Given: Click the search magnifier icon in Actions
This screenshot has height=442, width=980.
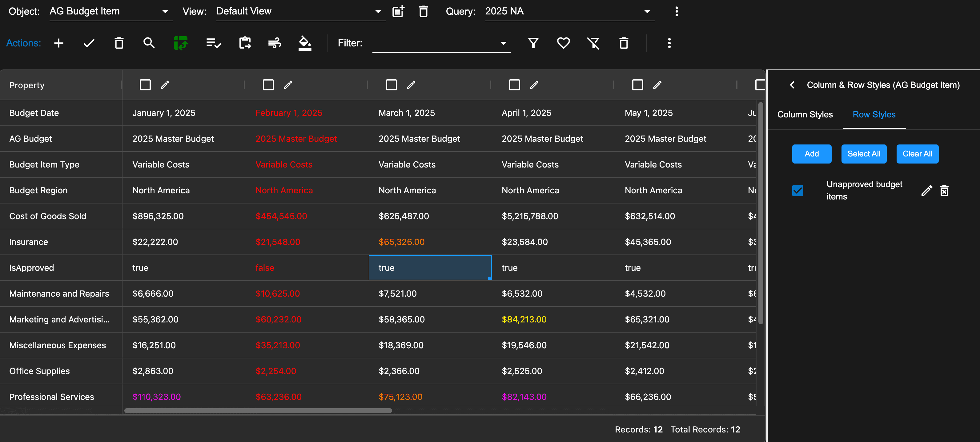Looking at the screenshot, I should [149, 43].
